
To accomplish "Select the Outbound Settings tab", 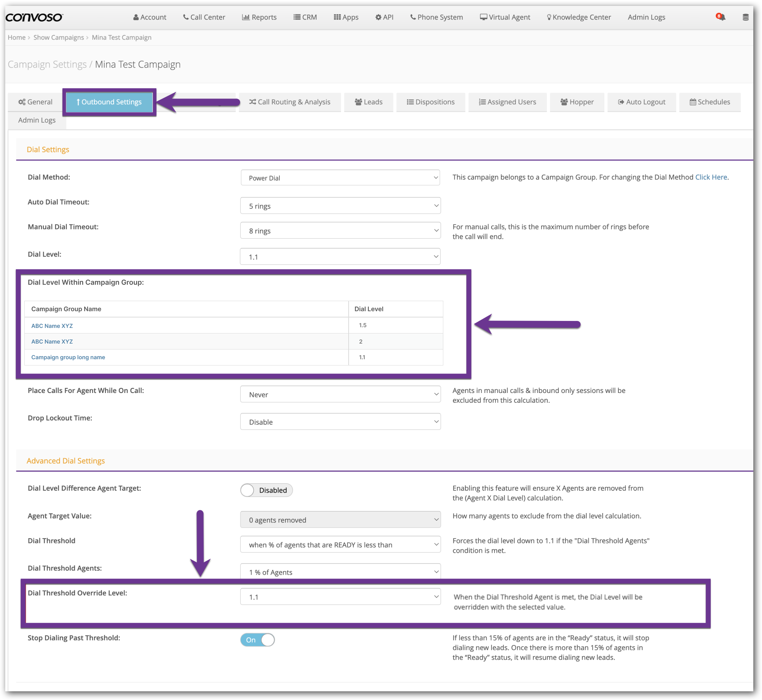I will tap(109, 102).
